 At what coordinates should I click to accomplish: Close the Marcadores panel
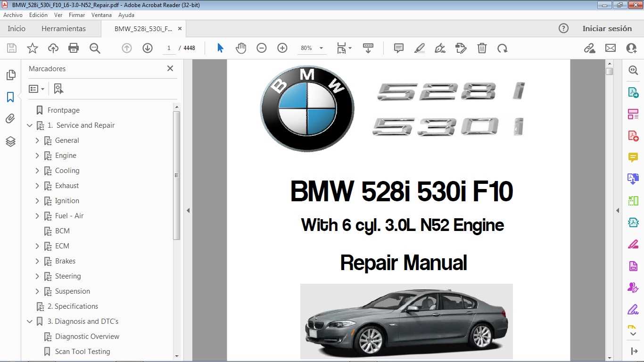tap(170, 68)
